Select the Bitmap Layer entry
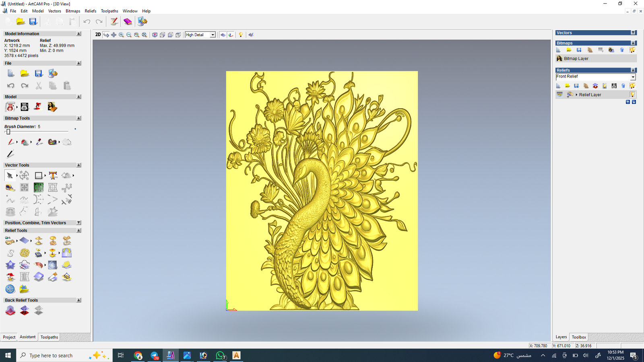 click(x=576, y=59)
